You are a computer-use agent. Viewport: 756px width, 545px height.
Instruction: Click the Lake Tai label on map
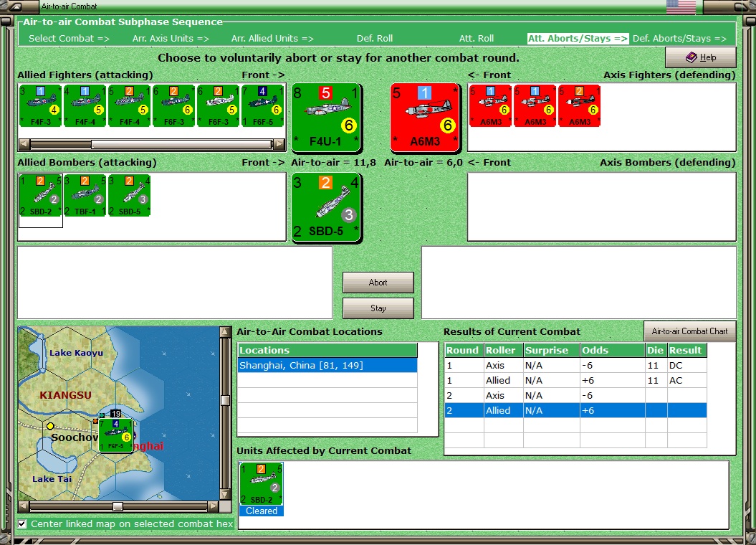(52, 479)
